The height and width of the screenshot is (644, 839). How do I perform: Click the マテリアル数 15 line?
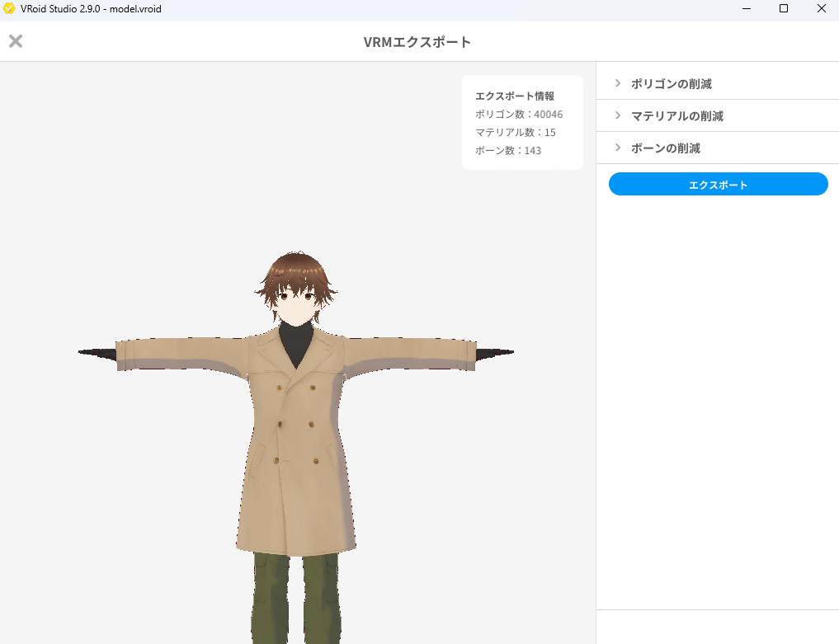click(516, 133)
